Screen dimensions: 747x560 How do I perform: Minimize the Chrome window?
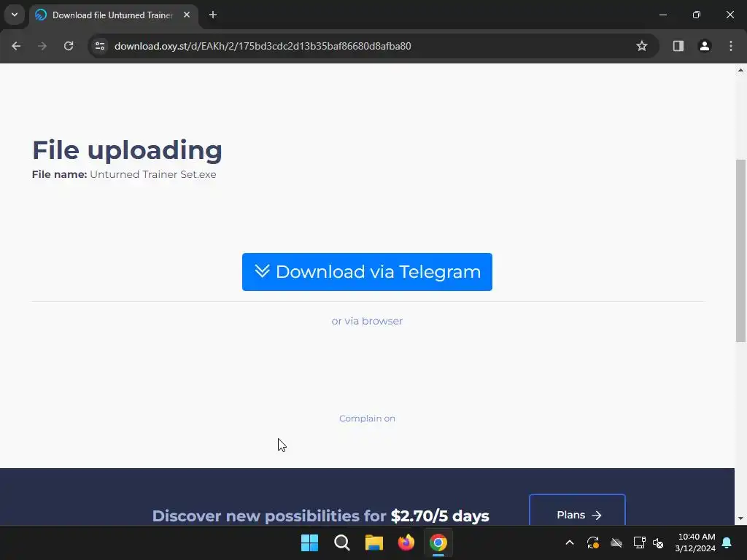coord(662,15)
